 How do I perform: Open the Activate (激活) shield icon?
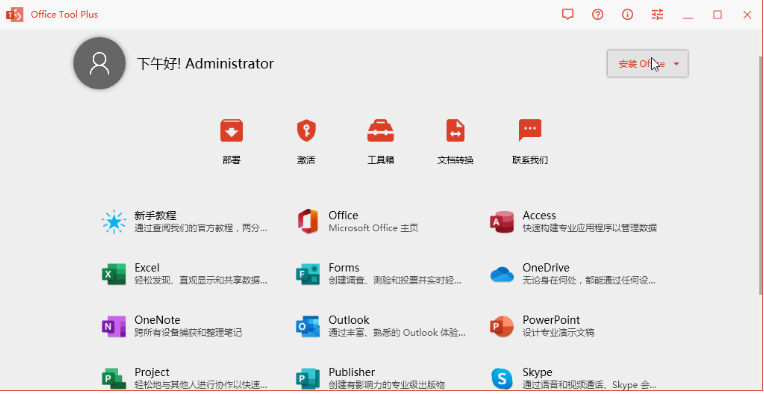pyautogui.click(x=306, y=131)
